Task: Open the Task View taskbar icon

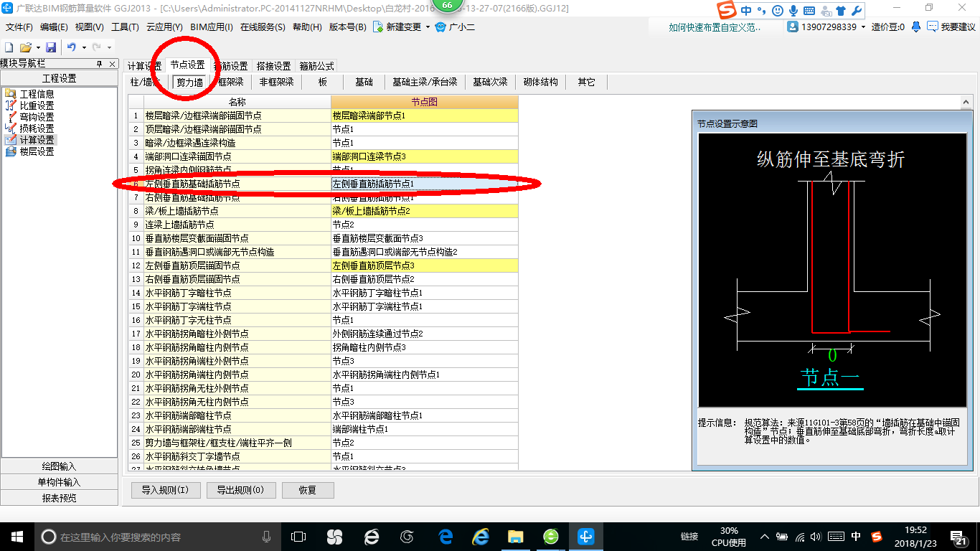Action: click(298, 536)
